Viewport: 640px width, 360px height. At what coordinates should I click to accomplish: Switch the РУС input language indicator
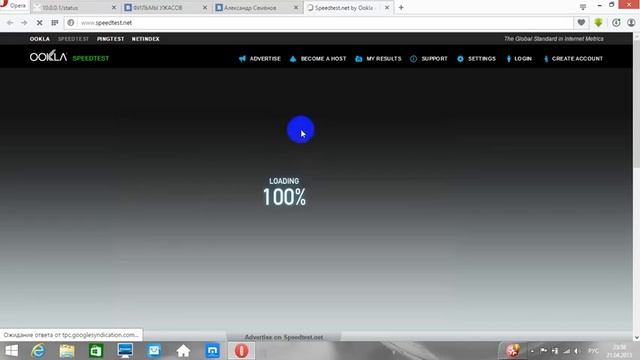coord(593,351)
